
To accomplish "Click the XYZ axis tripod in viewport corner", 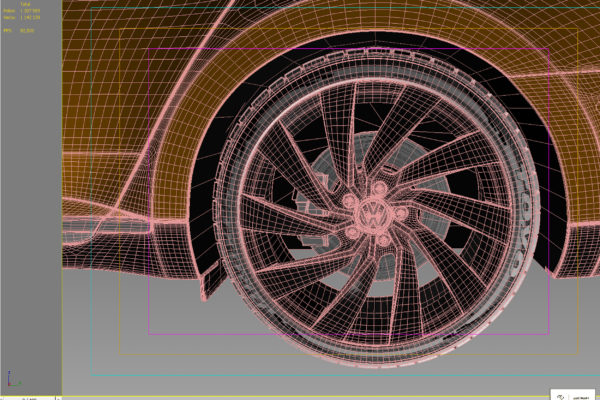I will (13, 379).
